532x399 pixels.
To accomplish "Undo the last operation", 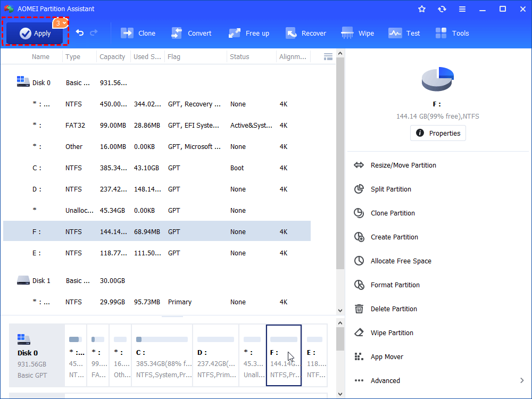I will [80, 32].
